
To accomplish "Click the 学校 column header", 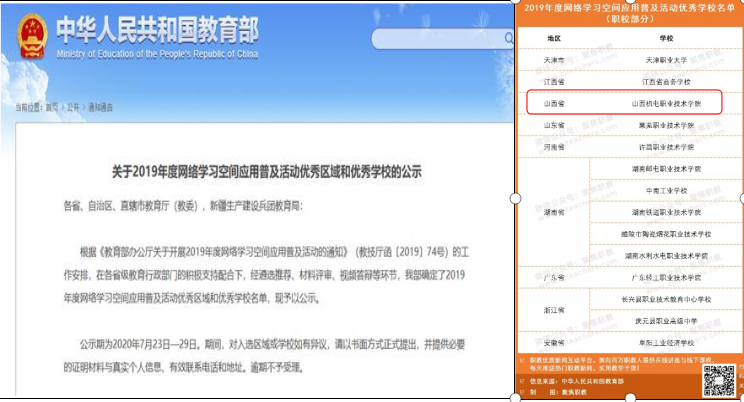I will click(666, 38).
